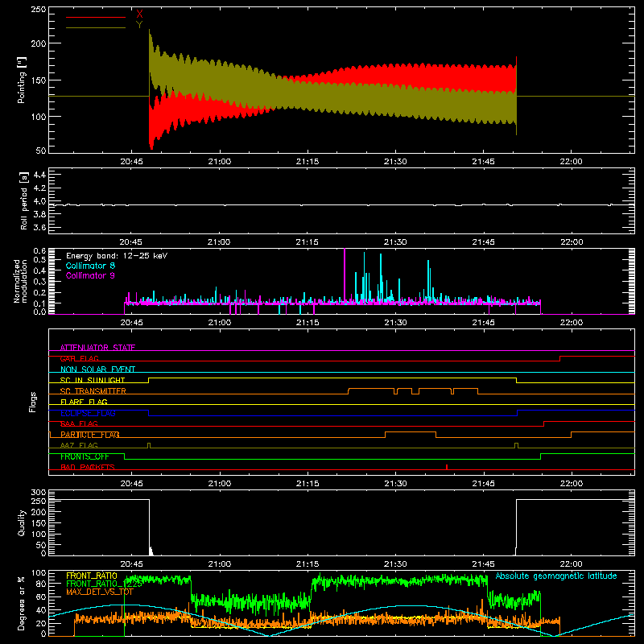Click the magenta 'Collimator 9' legend entry
Screen dimensions: 644x644
pos(90,275)
